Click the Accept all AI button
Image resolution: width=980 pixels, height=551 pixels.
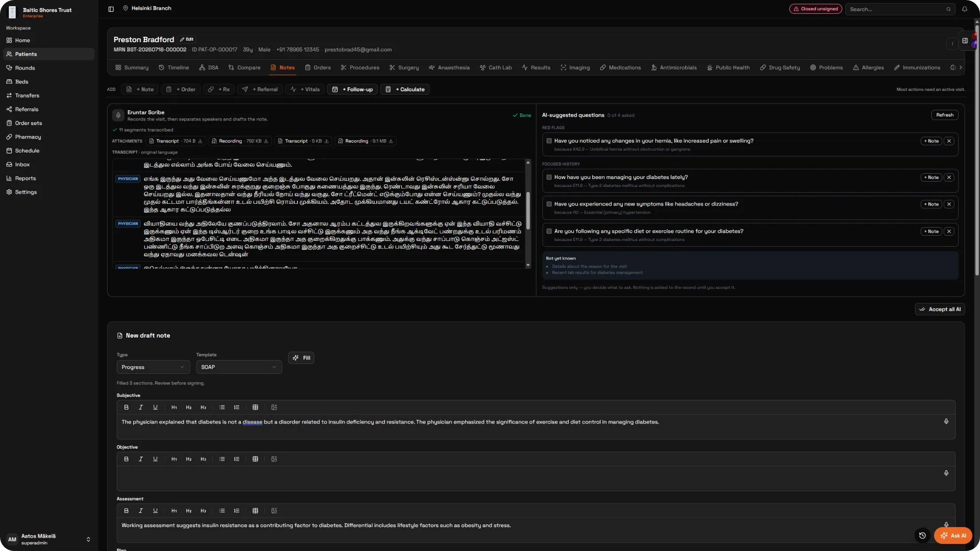940,309
